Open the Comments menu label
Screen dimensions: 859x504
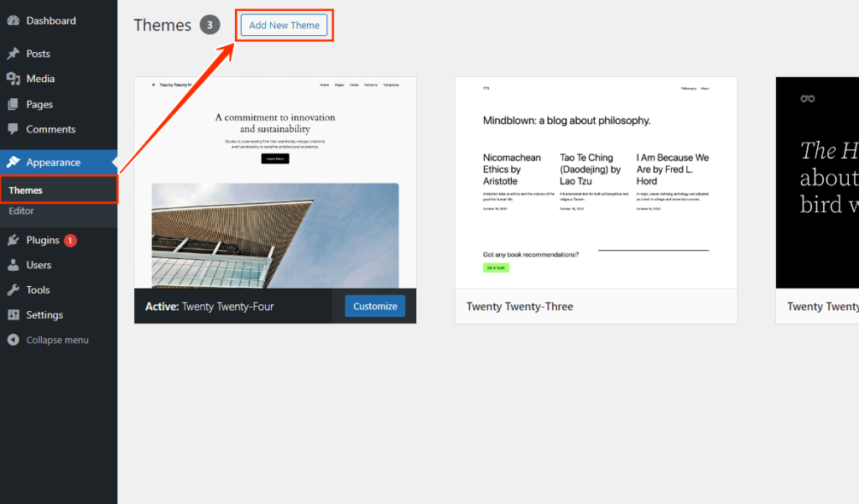pos(51,129)
